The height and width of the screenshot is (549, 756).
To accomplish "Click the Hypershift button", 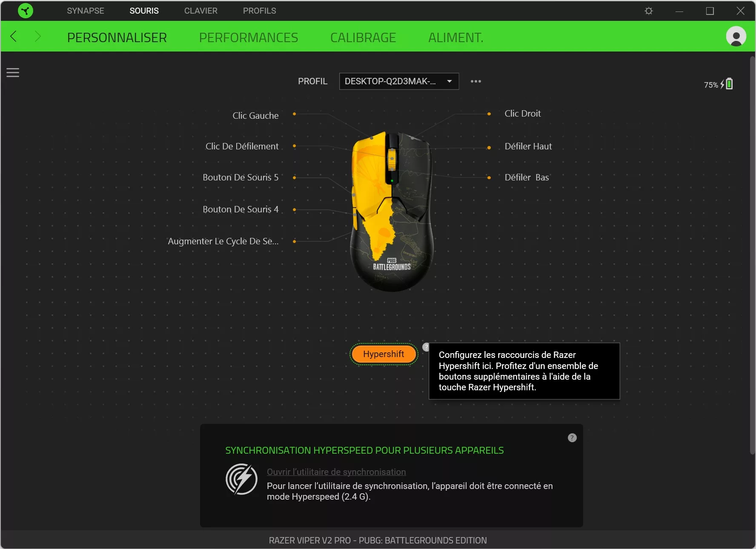I will (x=383, y=354).
